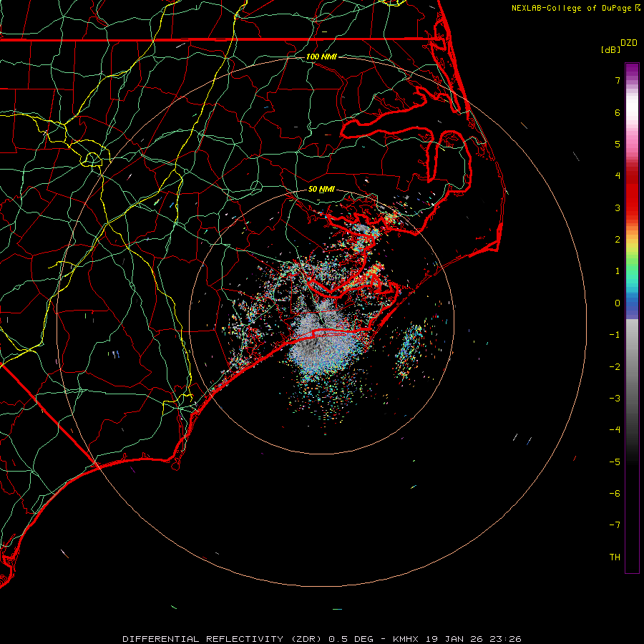Click the [dB] unit label
The width and height of the screenshot is (644, 644).
click(611, 49)
